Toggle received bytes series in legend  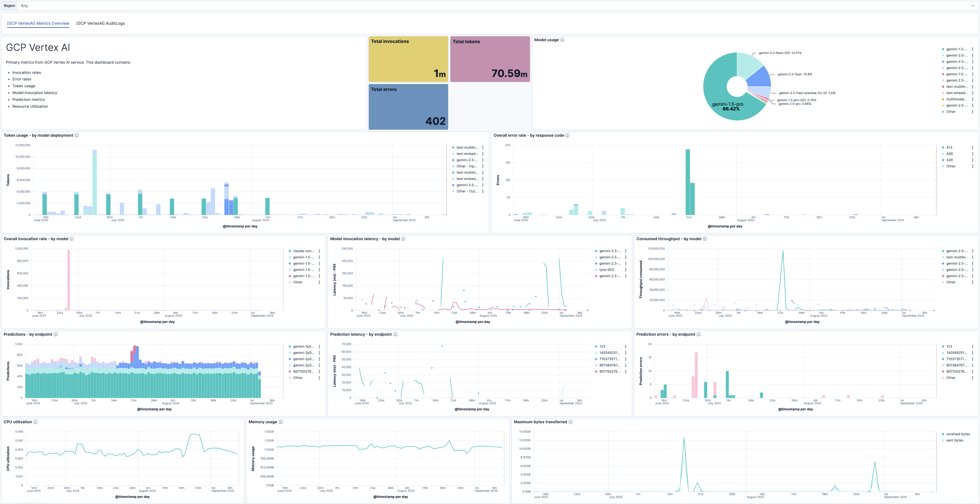958,434
